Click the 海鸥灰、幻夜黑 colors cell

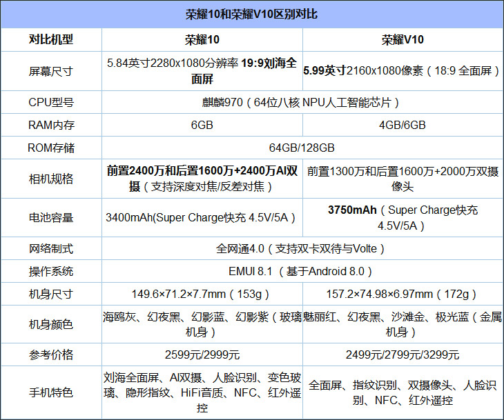pyautogui.click(x=202, y=324)
